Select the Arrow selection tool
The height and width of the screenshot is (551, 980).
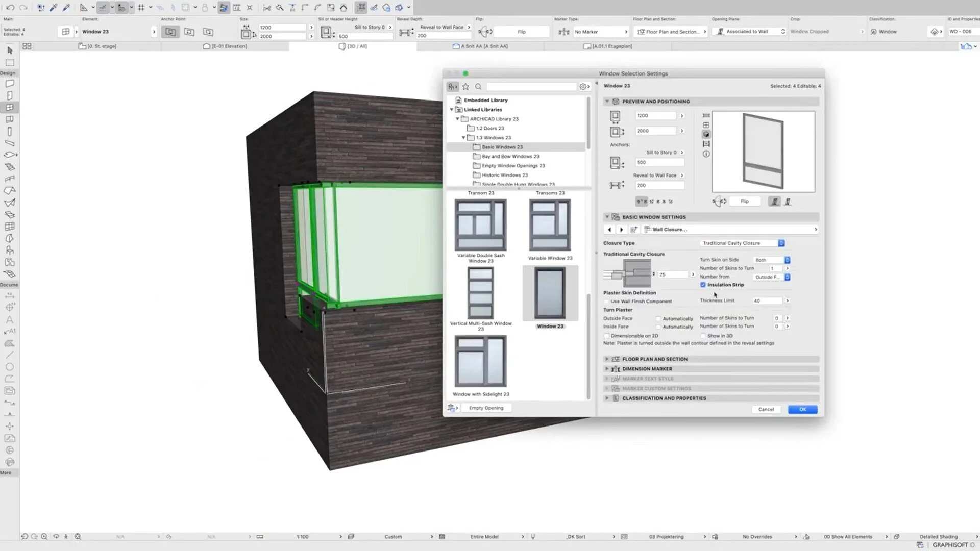tap(10, 51)
